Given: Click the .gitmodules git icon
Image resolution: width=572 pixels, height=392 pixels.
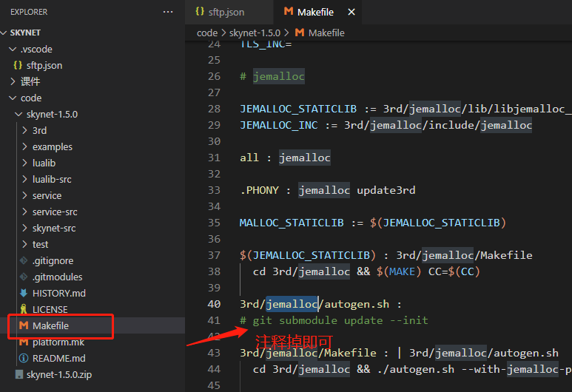Looking at the screenshot, I should point(24,277).
